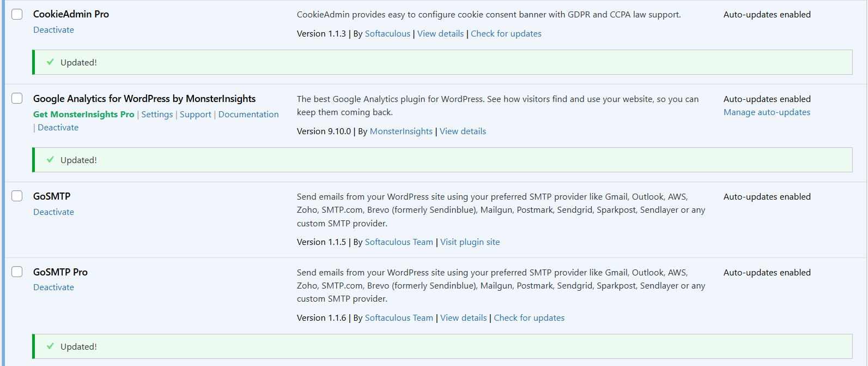Image resolution: width=868 pixels, height=366 pixels.
Task: Deactivate the Google Analytics MonsterInsights plugin
Action: pyautogui.click(x=58, y=128)
